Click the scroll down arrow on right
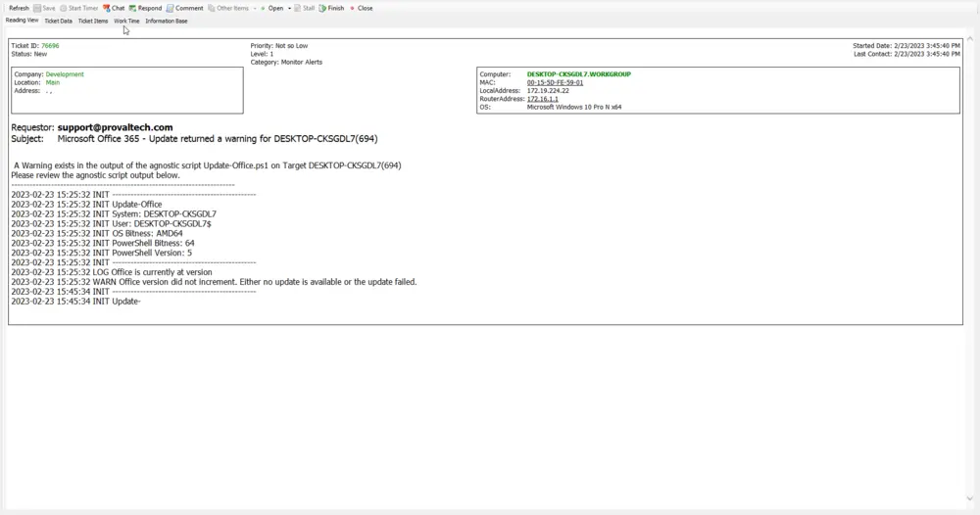This screenshot has height=515, width=980. point(970,498)
